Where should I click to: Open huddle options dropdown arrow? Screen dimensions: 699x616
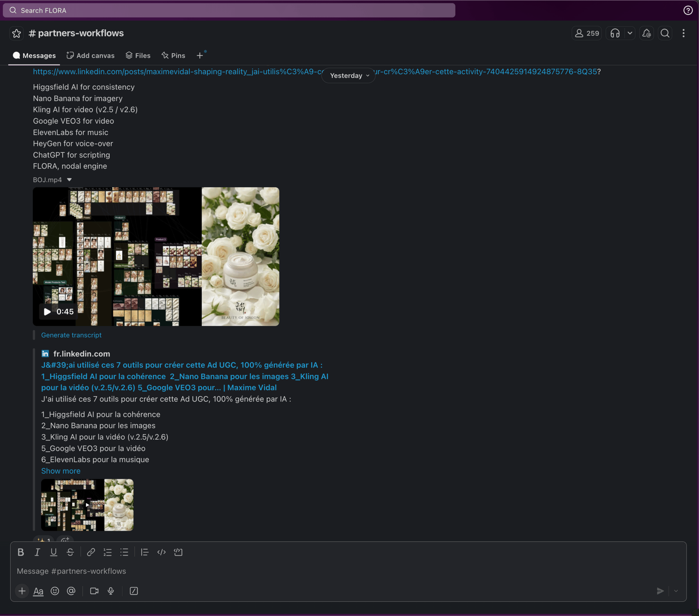pos(630,34)
